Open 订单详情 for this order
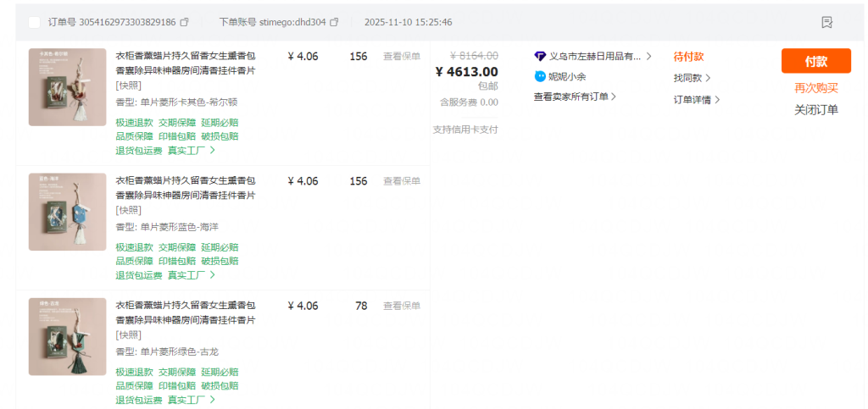 click(697, 99)
